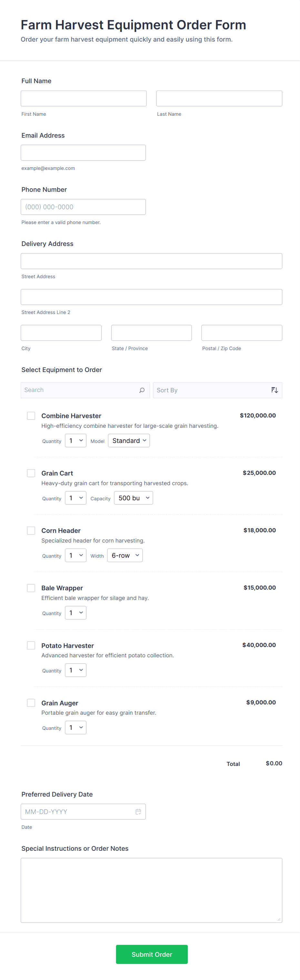Tick the Potato Harvester checkbox
300x980 pixels.
pyautogui.click(x=31, y=645)
